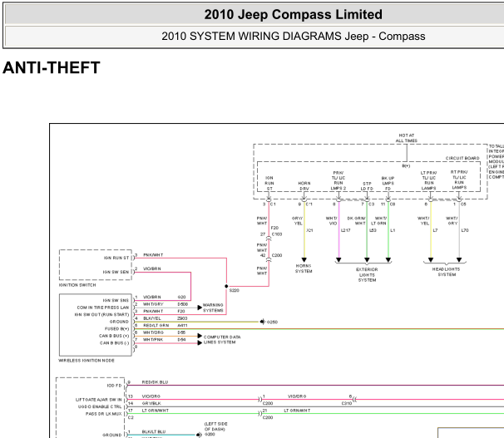The width and height of the screenshot is (504, 438).
Task: Click the 'RED/DK BLU' wire label
Action: tap(155, 382)
